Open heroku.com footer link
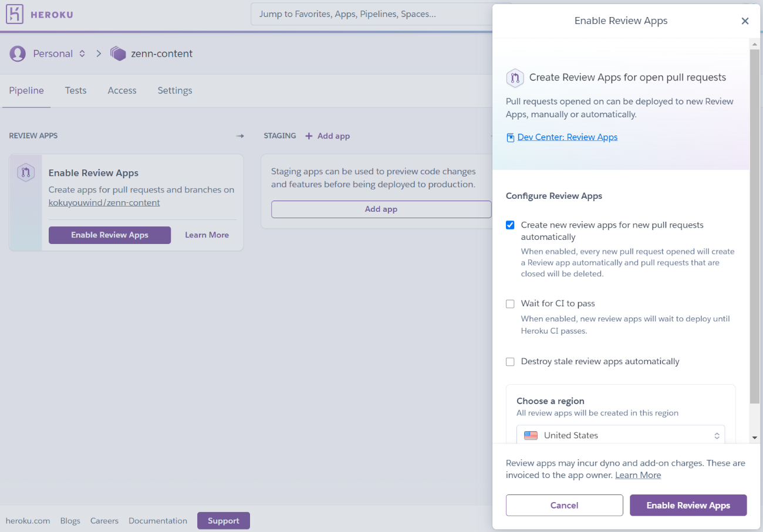The width and height of the screenshot is (763, 532). (x=28, y=521)
